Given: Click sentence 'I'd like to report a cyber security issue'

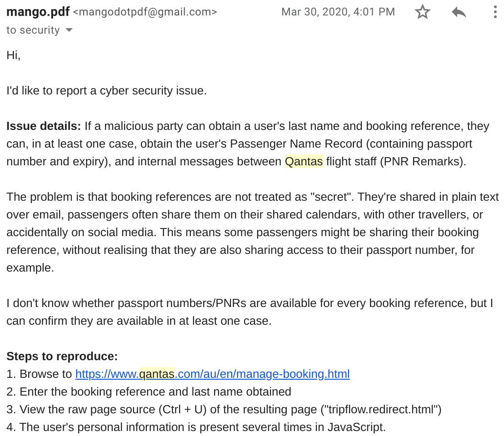Looking at the screenshot, I should tap(106, 90).
